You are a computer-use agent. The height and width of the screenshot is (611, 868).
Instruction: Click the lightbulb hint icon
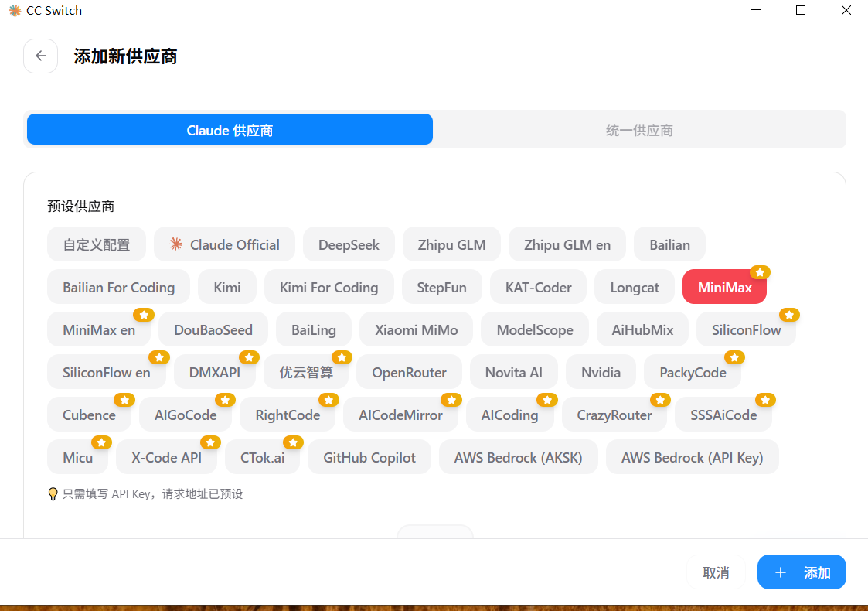click(53, 494)
